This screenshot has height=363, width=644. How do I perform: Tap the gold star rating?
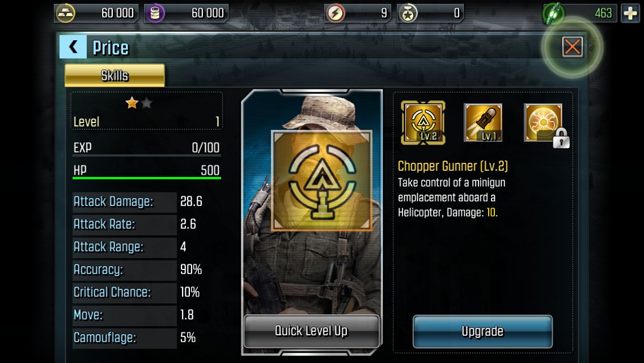click(x=132, y=102)
